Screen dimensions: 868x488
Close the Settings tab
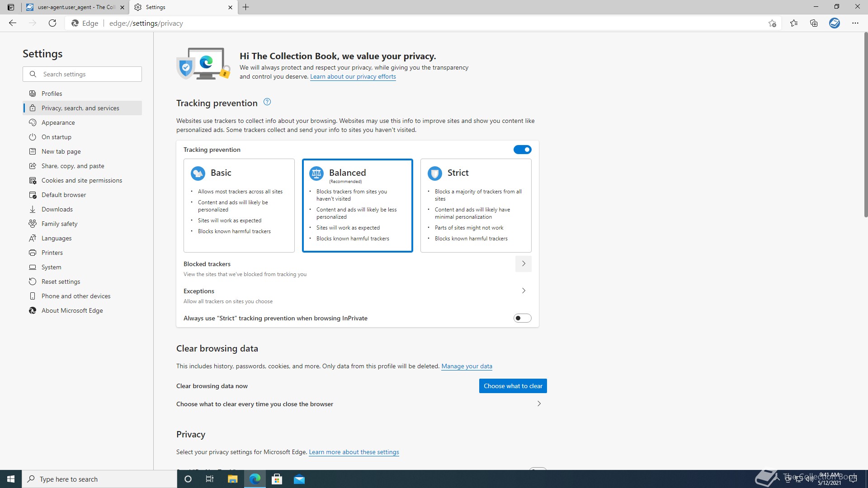pos(230,7)
